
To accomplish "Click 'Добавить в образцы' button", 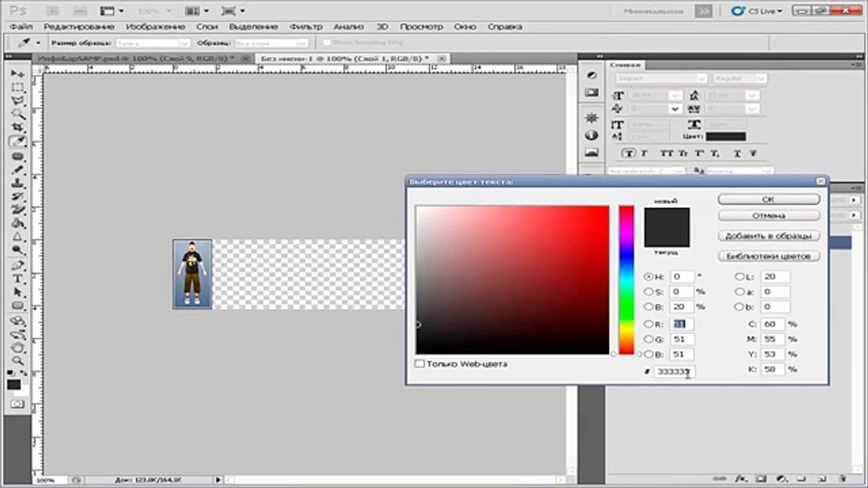I will click(768, 236).
